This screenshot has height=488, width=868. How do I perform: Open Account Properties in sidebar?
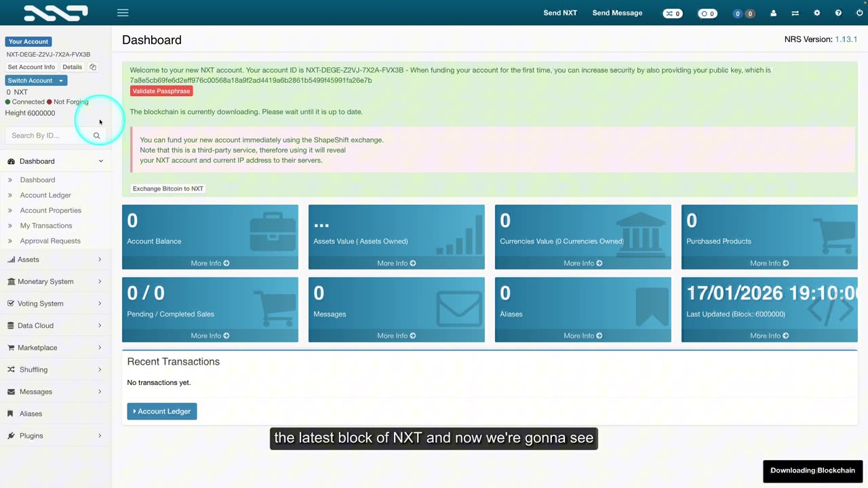point(51,210)
